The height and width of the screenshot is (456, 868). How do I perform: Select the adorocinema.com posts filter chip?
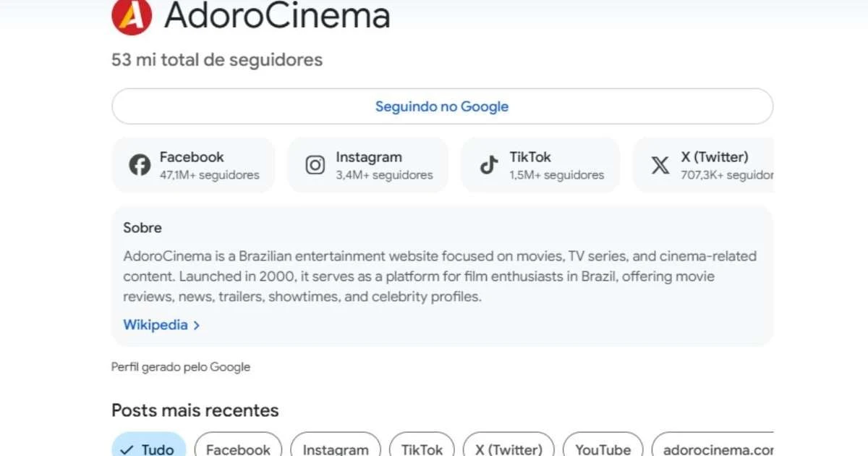click(712, 449)
